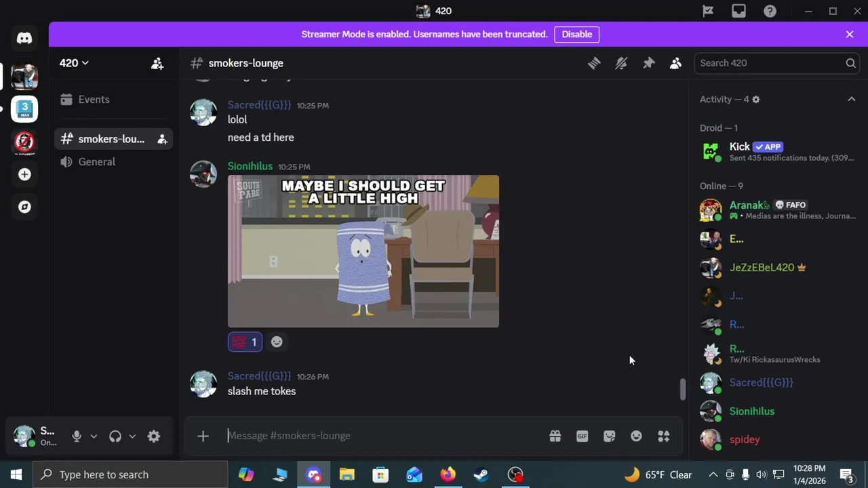The height and width of the screenshot is (488, 868).
Task: Open sticker picker icon
Action: tap(610, 436)
